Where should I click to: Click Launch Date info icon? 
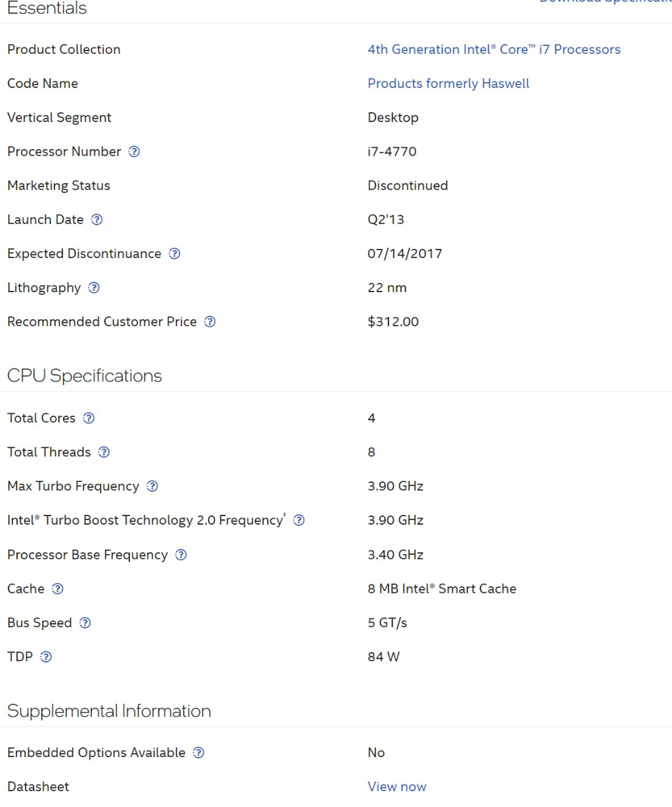click(x=96, y=220)
